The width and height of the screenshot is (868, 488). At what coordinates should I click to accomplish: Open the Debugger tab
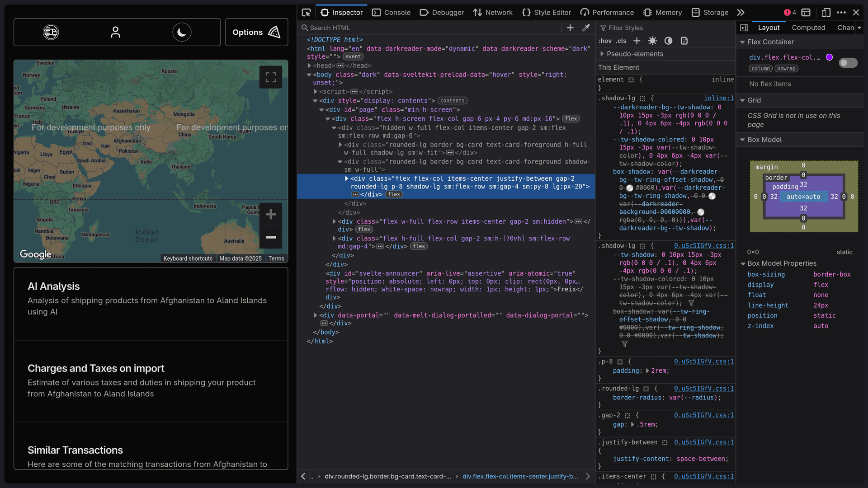442,13
